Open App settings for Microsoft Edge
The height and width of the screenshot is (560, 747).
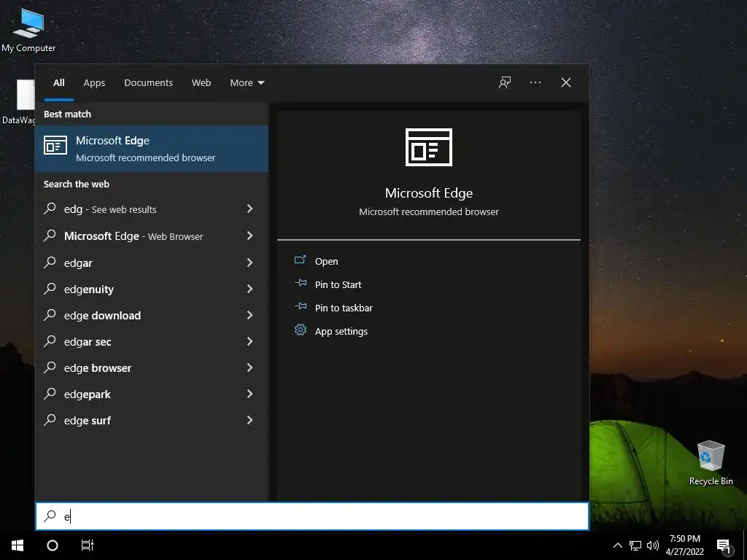[341, 332]
